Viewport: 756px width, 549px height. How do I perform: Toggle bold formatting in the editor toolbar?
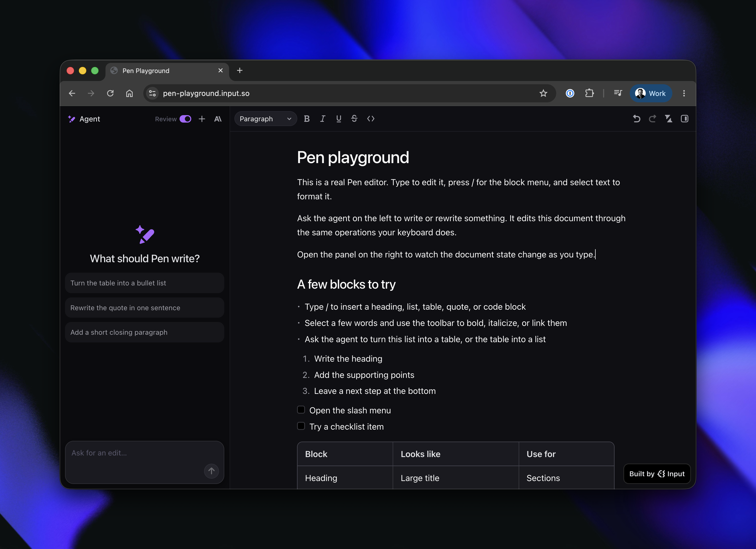pyautogui.click(x=307, y=119)
